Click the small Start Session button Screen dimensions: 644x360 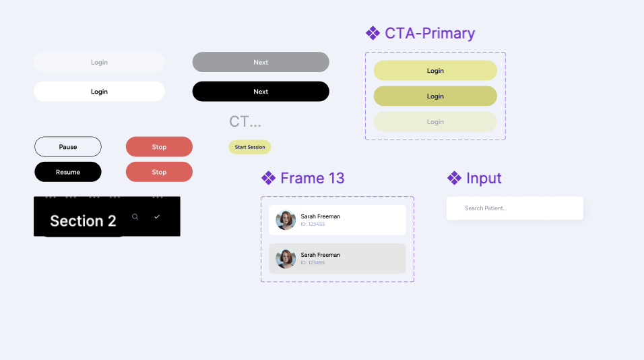point(250,147)
